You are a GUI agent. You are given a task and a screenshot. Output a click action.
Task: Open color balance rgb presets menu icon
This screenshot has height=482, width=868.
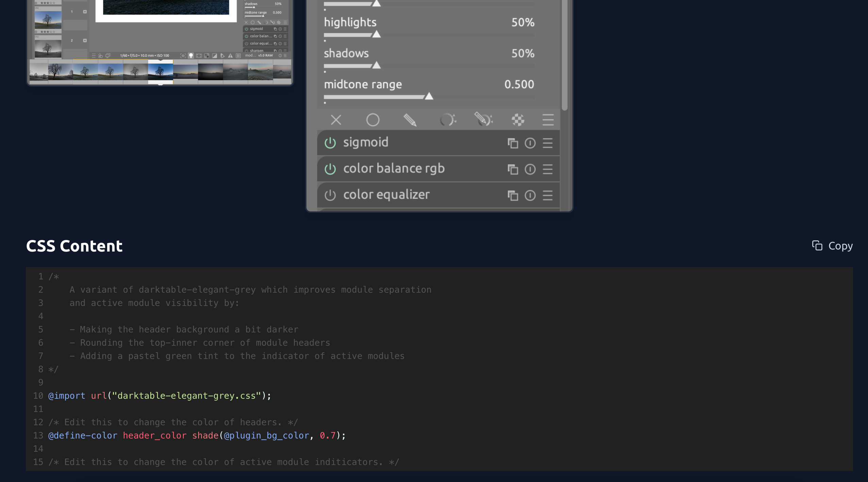coord(548,169)
